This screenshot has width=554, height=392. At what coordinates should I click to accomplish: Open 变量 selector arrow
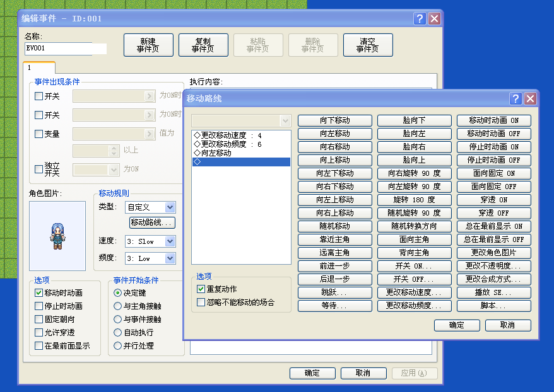click(150, 134)
